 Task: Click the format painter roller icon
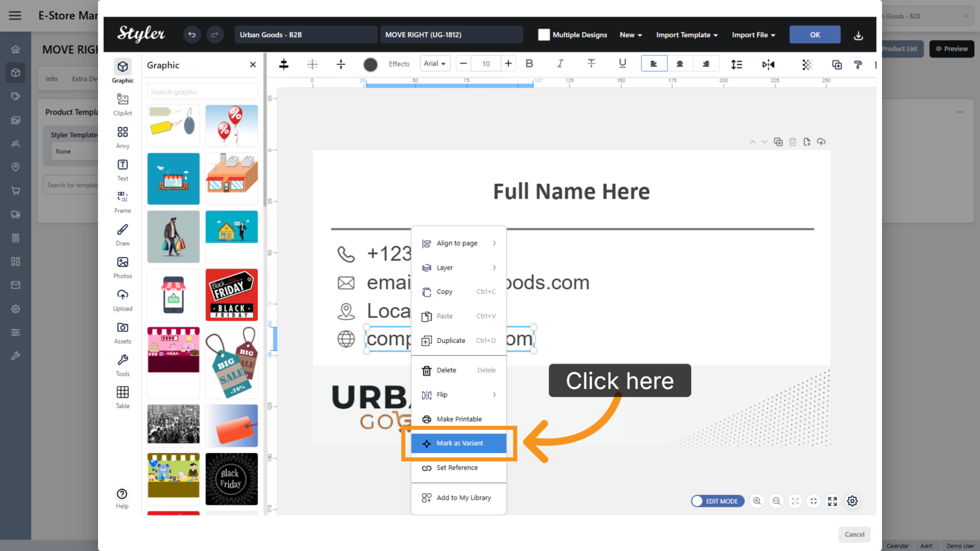coord(857,65)
